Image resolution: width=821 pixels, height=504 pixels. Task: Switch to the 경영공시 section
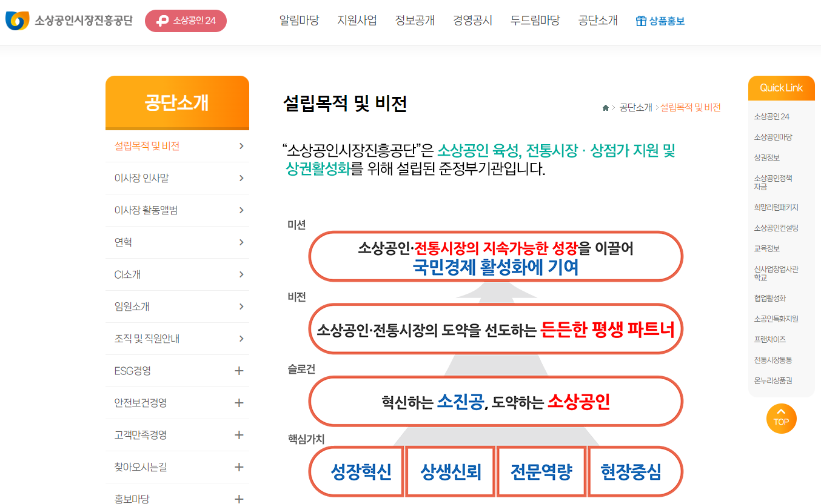(472, 20)
